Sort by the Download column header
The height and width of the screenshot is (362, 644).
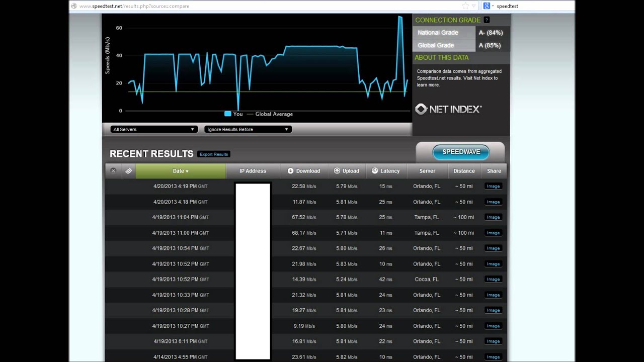tap(304, 171)
